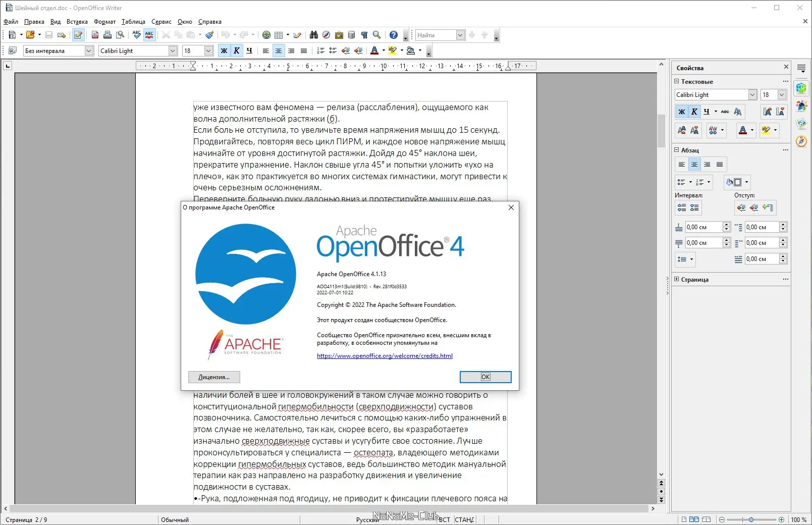Open the font name dropdown in the formatting toolbar
812x525 pixels.
173,50
